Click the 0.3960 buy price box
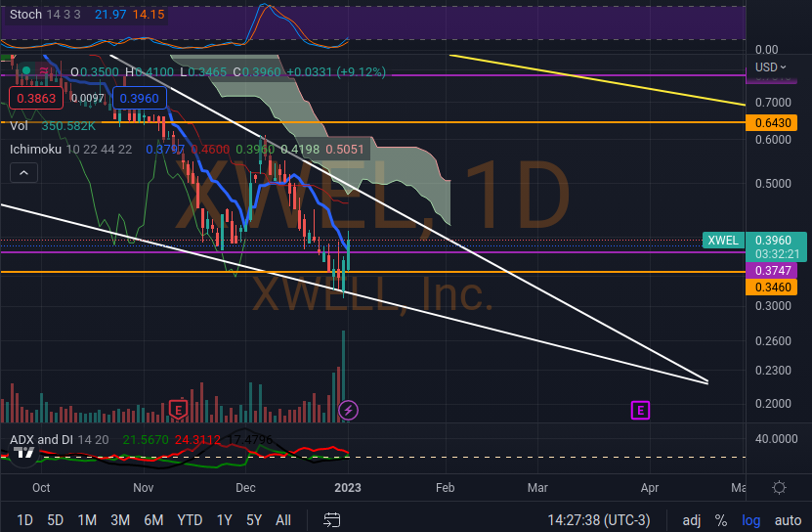Screen dimensions: 812x532 point(140,98)
